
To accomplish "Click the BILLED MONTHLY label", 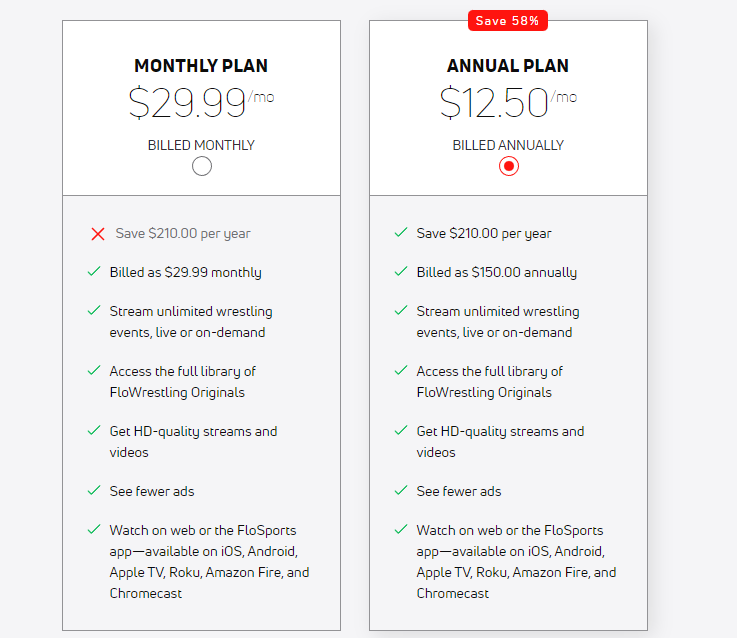I will pos(201,145).
